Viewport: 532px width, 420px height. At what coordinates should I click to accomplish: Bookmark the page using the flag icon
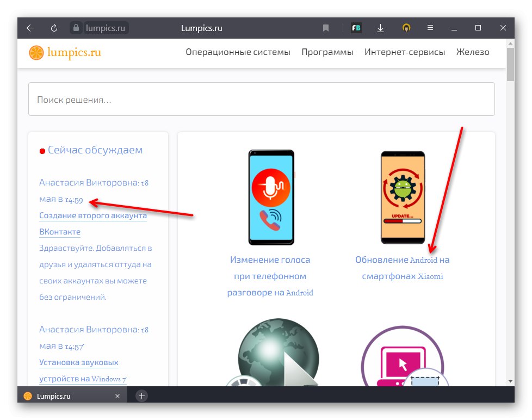[325, 28]
